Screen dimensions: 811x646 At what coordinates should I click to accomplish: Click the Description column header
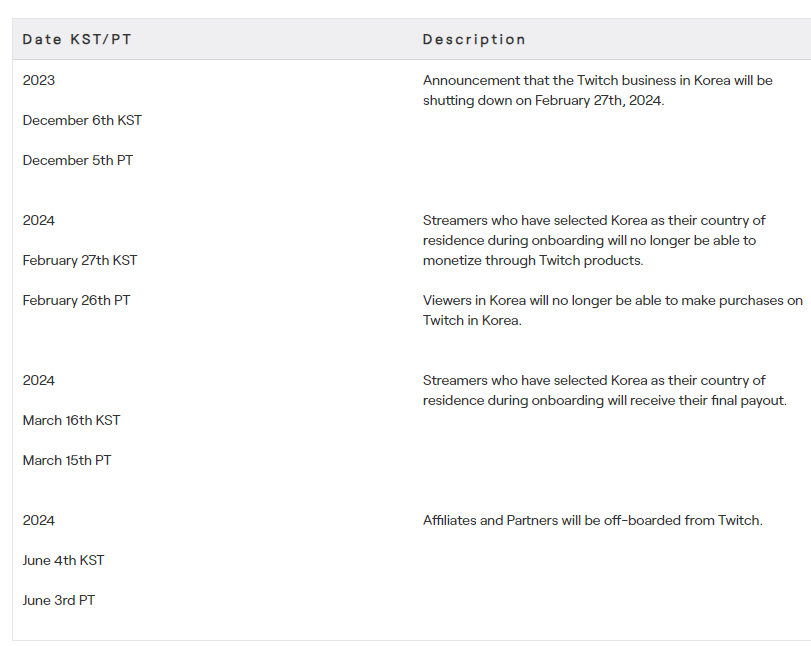pos(474,39)
